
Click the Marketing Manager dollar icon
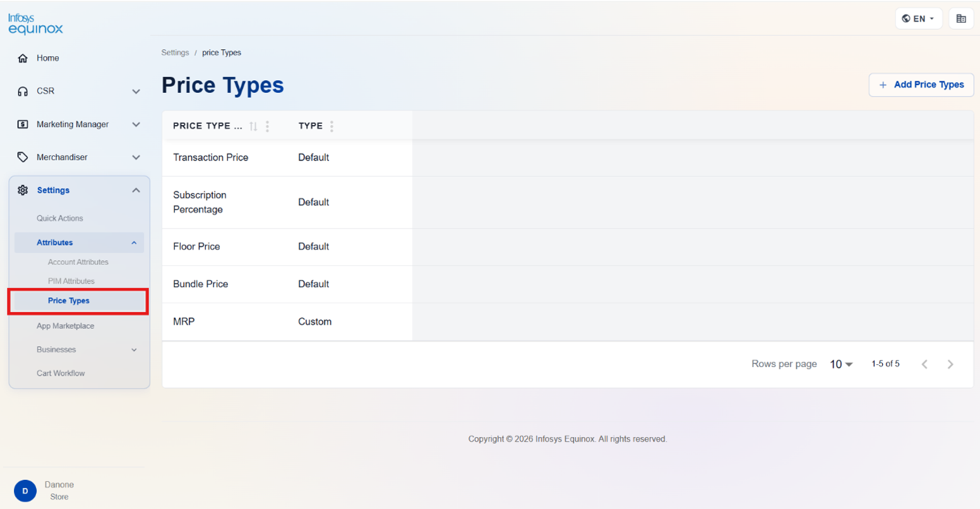[23, 124]
